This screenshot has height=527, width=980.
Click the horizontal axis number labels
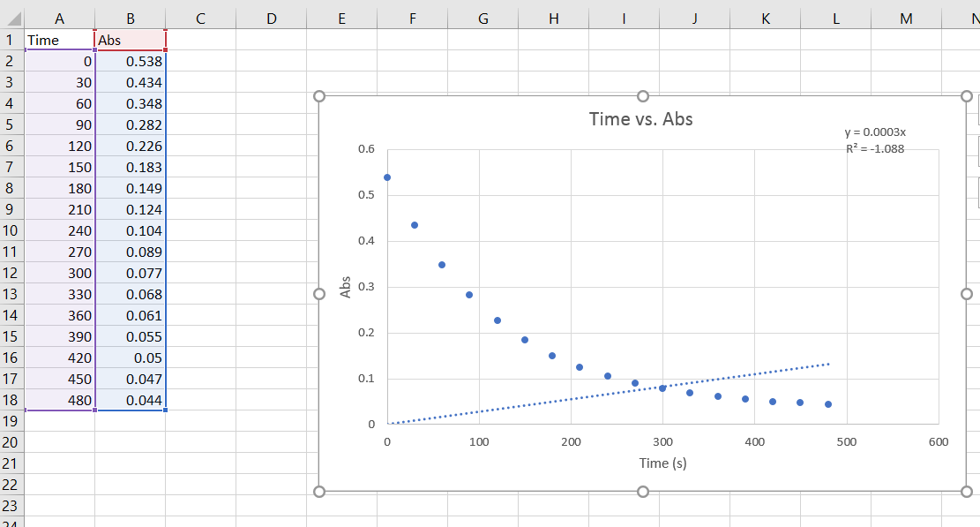coord(662,442)
